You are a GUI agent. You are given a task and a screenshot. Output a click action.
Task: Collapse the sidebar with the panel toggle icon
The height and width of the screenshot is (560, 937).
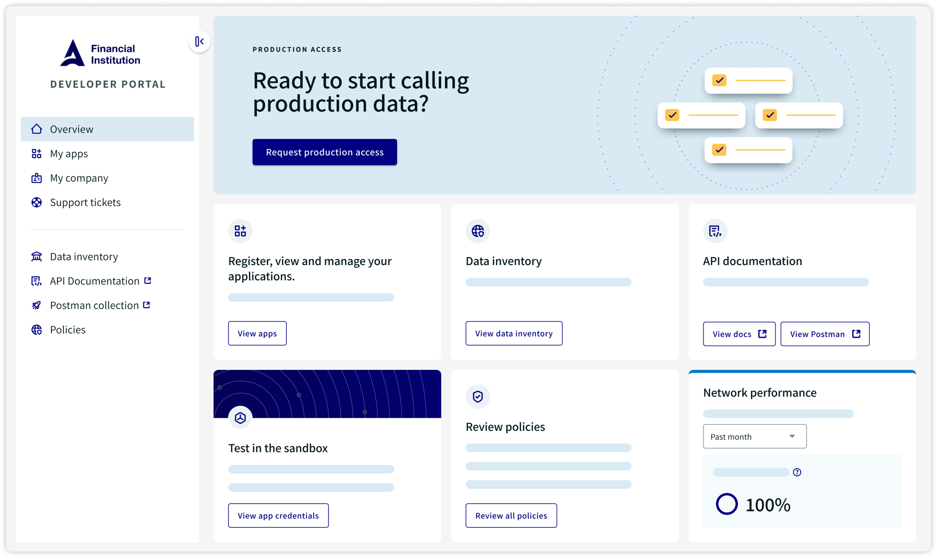point(200,42)
